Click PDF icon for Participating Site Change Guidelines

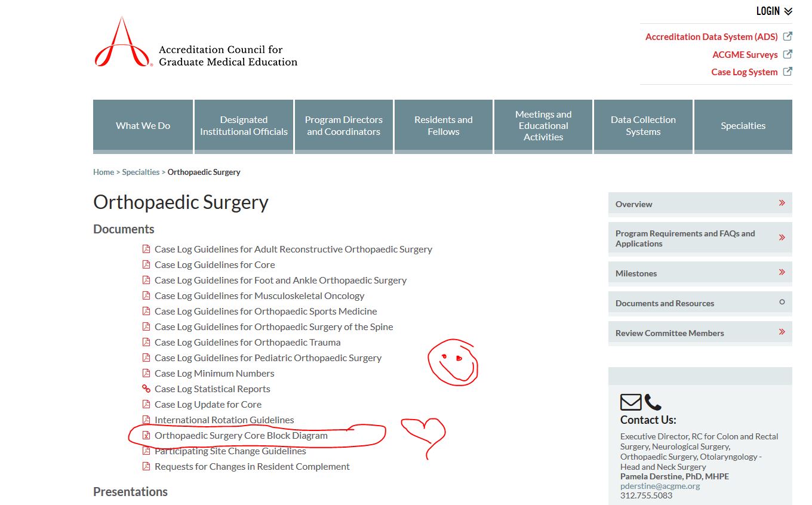[x=146, y=451]
